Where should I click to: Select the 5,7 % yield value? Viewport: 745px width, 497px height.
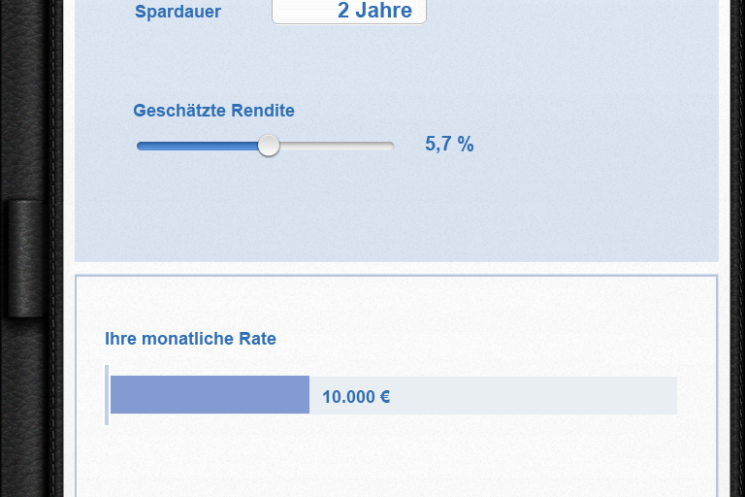(449, 144)
